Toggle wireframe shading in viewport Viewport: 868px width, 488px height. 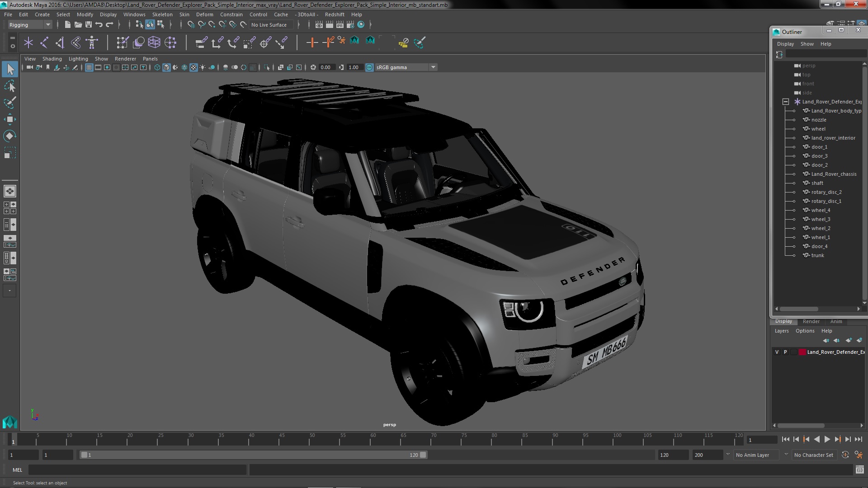click(157, 67)
